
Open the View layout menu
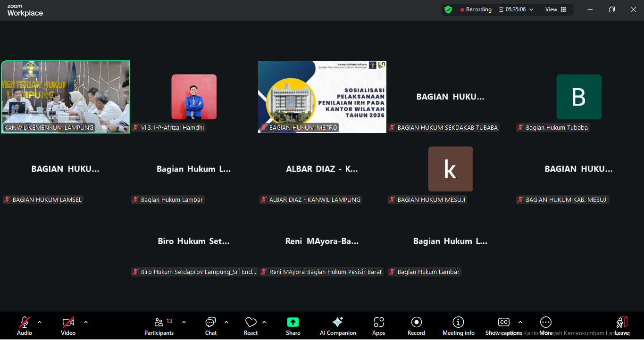click(x=556, y=9)
